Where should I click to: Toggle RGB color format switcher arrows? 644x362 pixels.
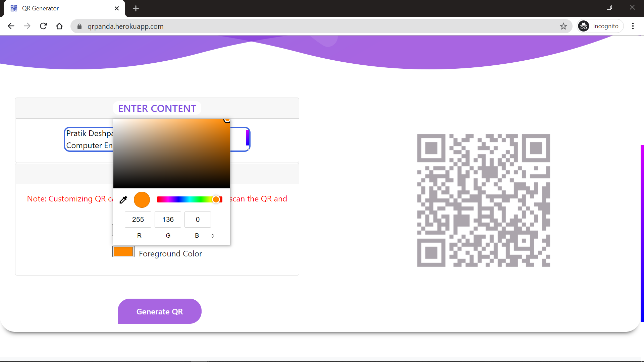pos(213,236)
